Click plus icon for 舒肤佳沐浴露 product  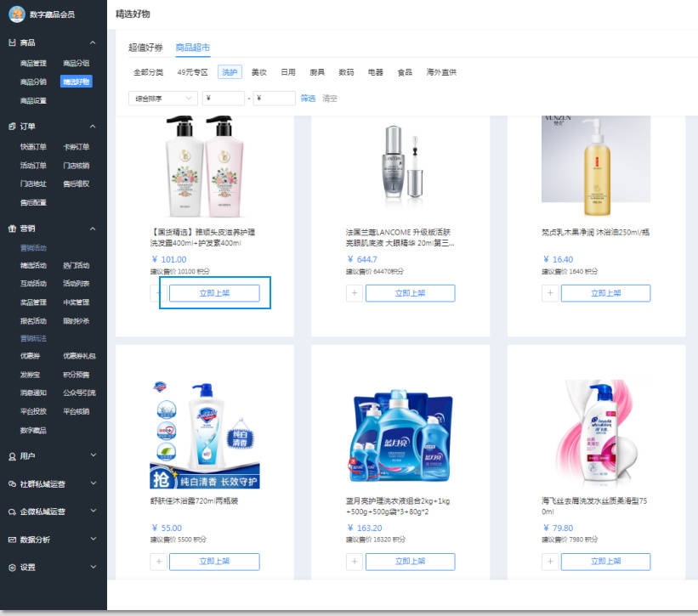tap(159, 562)
